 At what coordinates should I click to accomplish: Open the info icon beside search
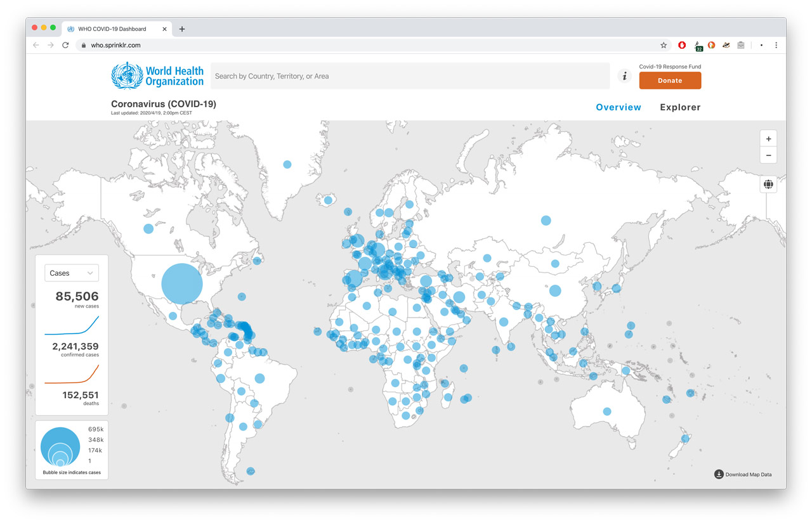(x=624, y=76)
